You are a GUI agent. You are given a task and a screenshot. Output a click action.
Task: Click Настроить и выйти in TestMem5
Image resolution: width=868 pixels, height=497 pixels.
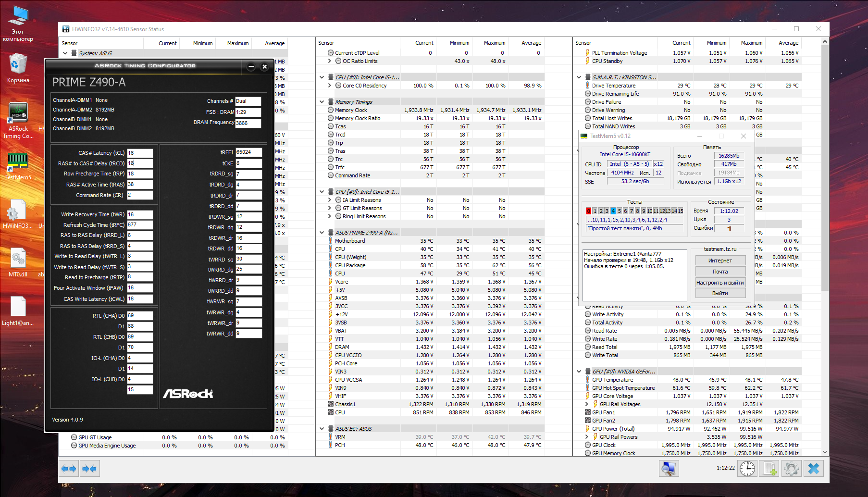720,283
